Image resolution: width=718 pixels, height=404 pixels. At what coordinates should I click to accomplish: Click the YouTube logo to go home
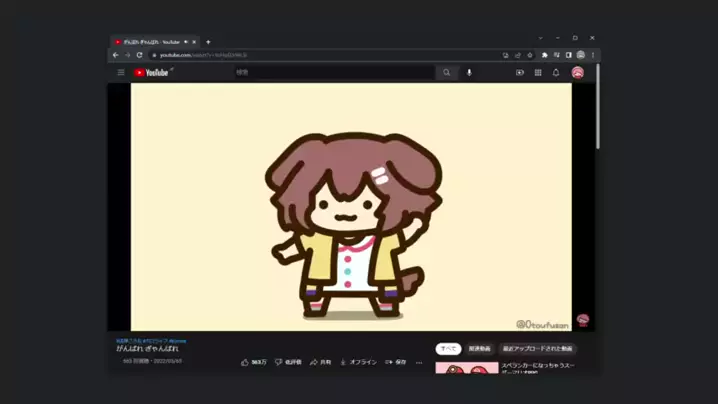coord(151,73)
